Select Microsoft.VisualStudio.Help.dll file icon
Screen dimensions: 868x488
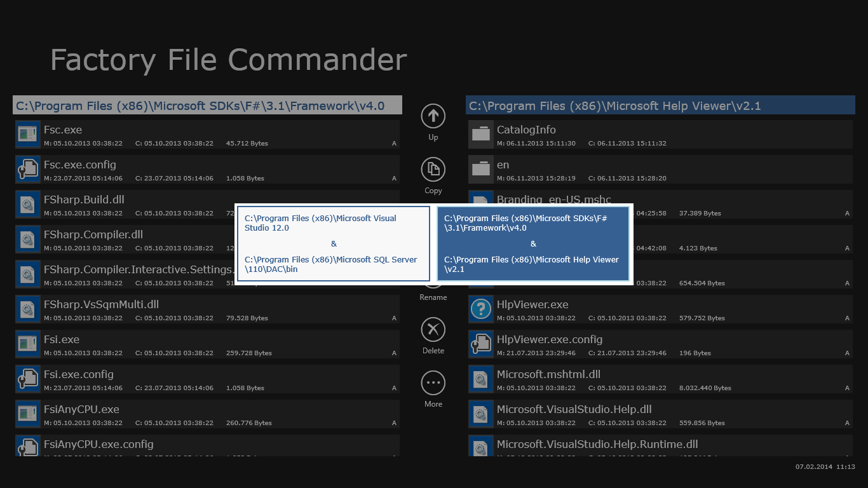click(481, 413)
